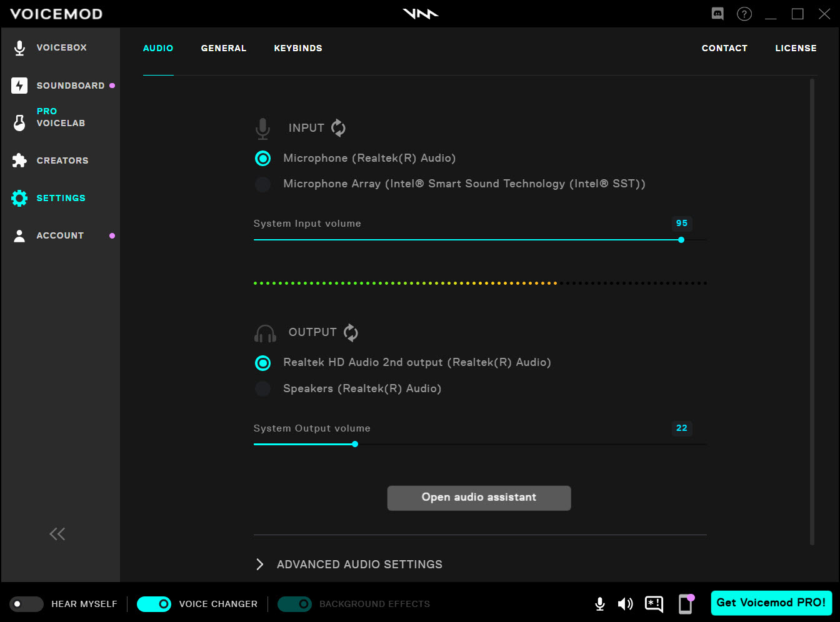Image resolution: width=840 pixels, height=622 pixels.
Task: Open Discord icon in title bar
Action: click(717, 14)
